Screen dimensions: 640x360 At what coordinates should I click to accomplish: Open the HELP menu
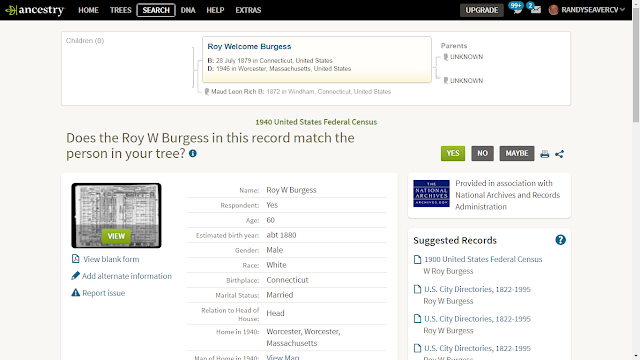(x=215, y=10)
